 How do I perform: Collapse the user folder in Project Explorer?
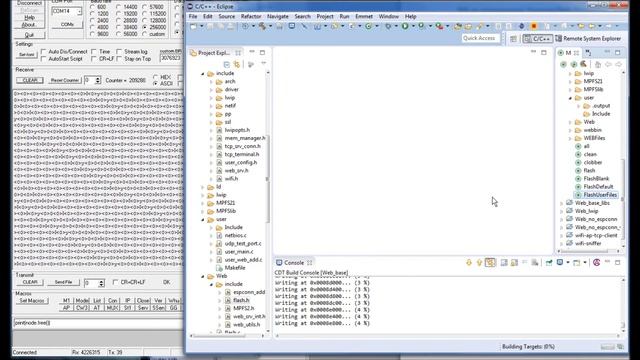203,219
